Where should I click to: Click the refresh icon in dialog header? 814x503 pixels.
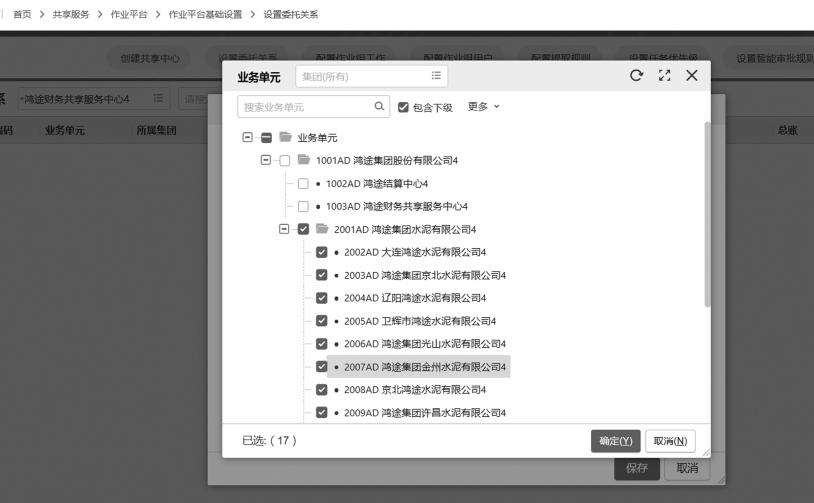click(636, 76)
